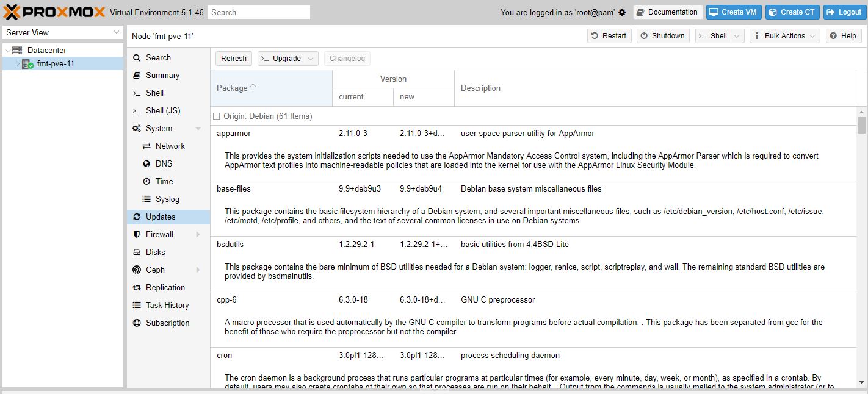Open the Summary page in node menu

tap(162, 76)
